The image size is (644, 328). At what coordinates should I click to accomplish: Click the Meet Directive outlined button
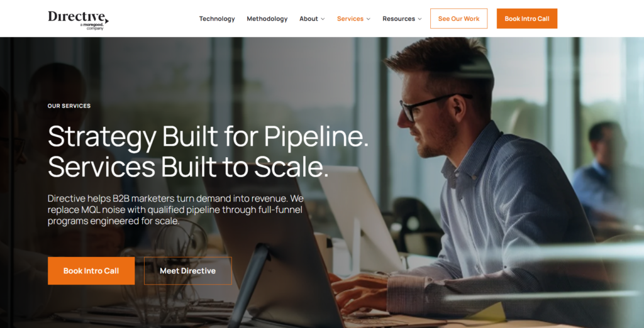coord(187,271)
